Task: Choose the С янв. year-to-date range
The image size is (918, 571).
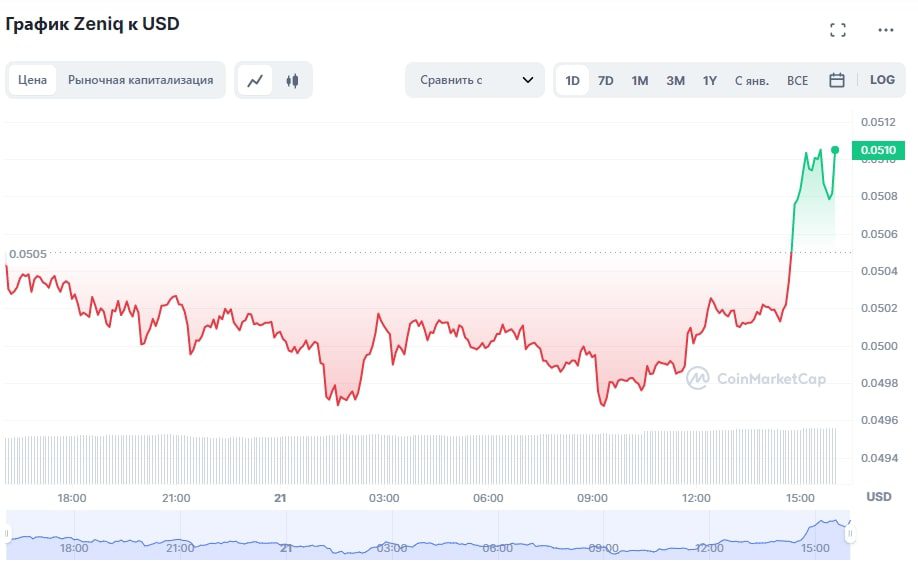Action: pos(752,81)
